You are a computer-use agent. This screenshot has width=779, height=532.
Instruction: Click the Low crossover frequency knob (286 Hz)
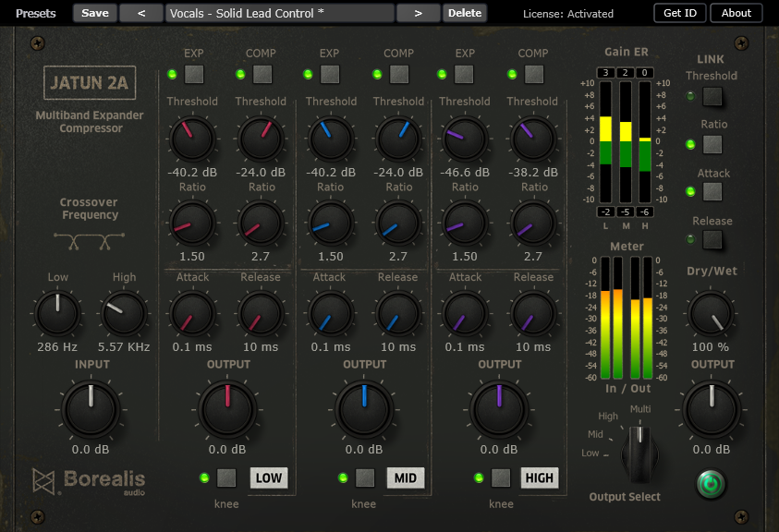[x=57, y=313]
